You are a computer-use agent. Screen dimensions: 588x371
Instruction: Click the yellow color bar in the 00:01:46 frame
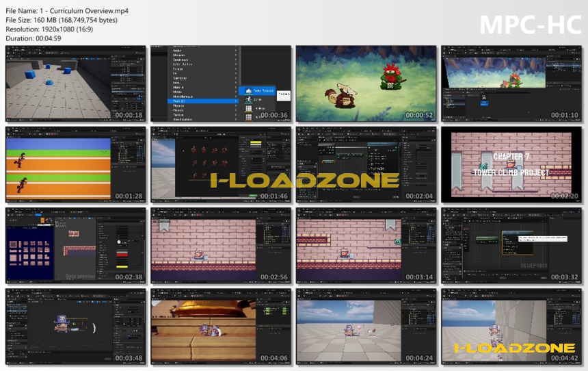pos(256,142)
